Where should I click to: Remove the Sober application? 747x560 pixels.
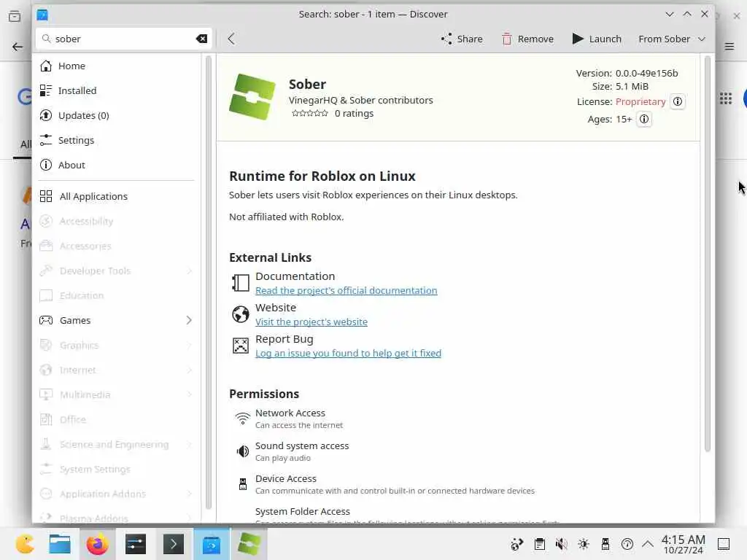[x=527, y=39]
